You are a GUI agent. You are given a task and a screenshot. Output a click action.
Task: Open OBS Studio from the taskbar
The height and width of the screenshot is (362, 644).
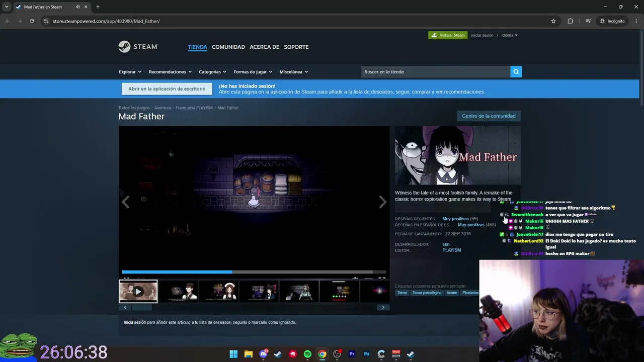[337, 354]
